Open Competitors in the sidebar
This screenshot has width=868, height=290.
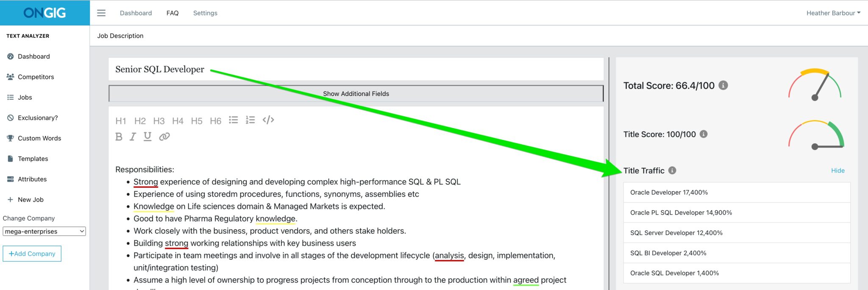[x=36, y=77]
